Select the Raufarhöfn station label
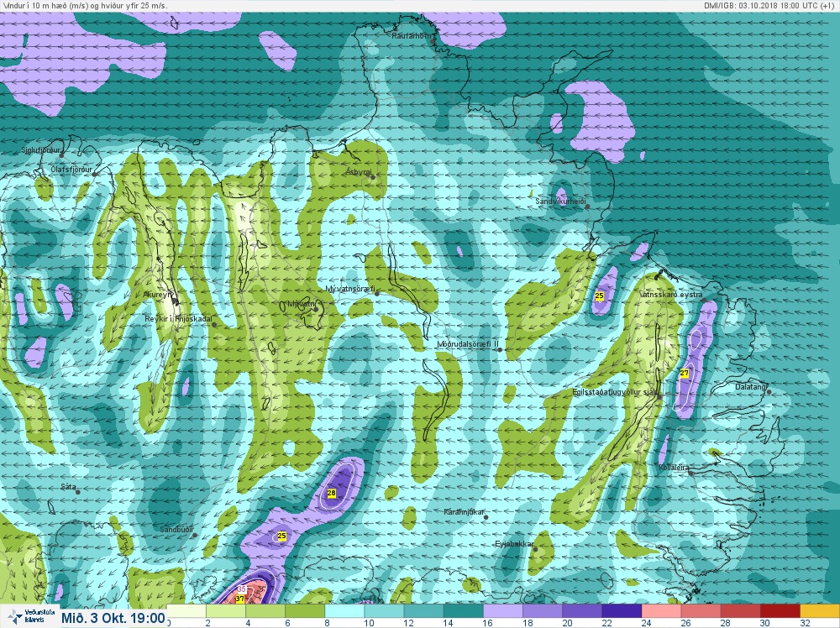The image size is (840, 628). point(411,36)
